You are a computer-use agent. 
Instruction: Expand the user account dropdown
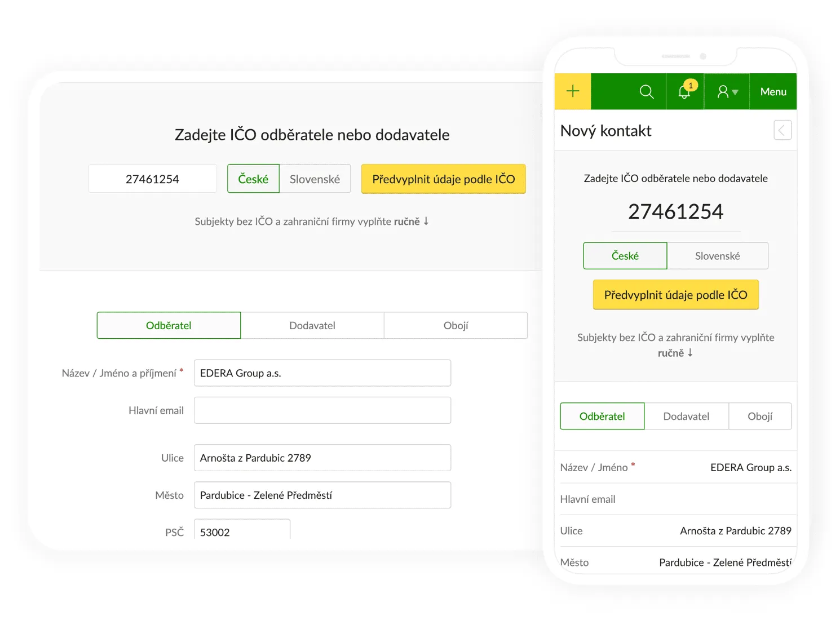727,91
